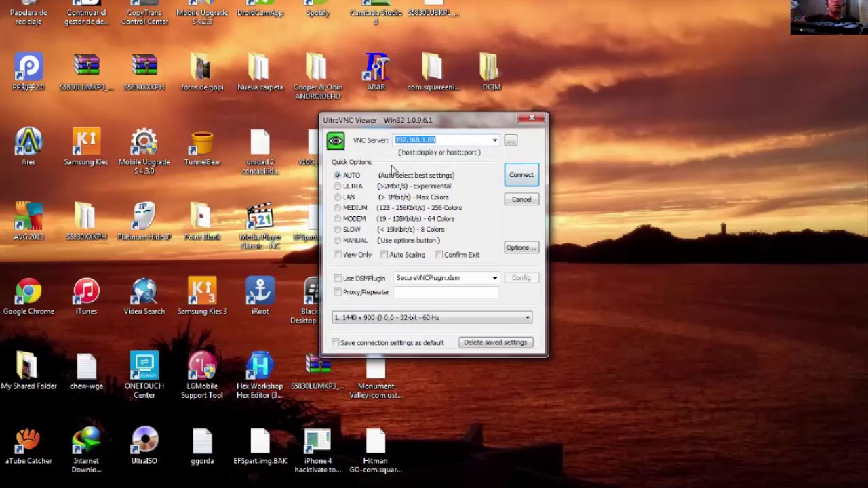
Task: Enable the View Only checkbox
Action: point(338,255)
